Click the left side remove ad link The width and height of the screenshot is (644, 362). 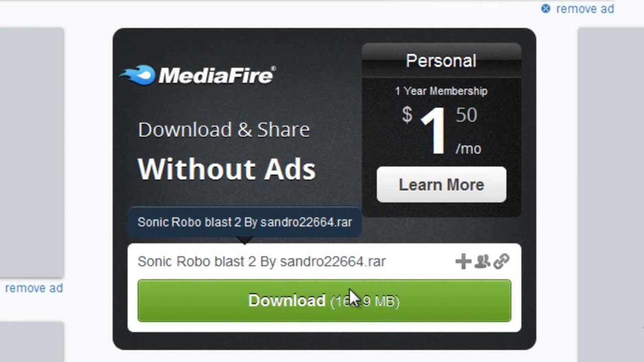(x=34, y=288)
